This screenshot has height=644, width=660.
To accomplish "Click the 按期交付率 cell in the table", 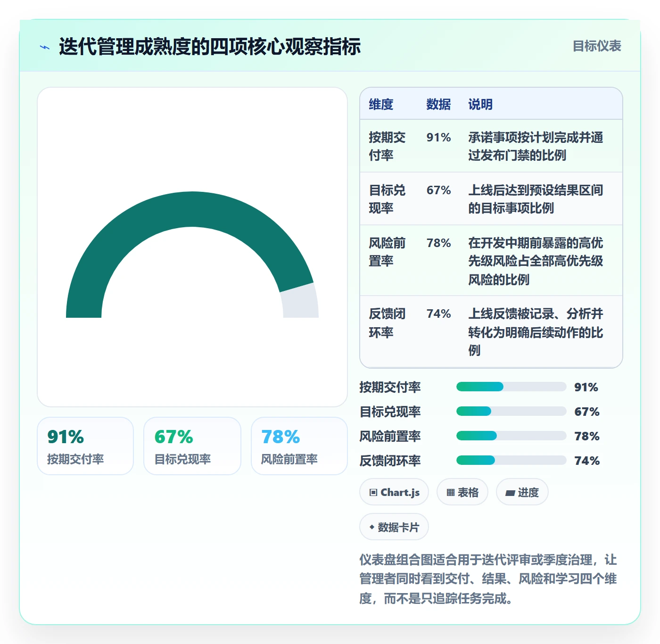I will 387,146.
